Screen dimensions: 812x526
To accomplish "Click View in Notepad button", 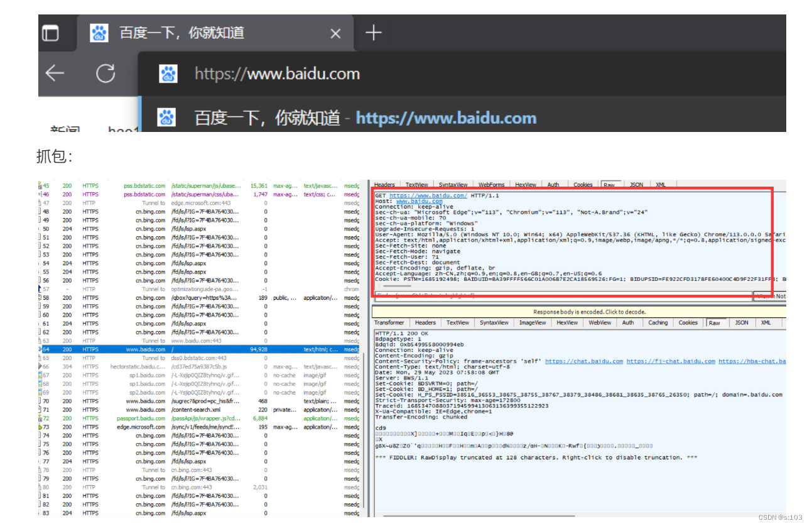I will [x=770, y=296].
